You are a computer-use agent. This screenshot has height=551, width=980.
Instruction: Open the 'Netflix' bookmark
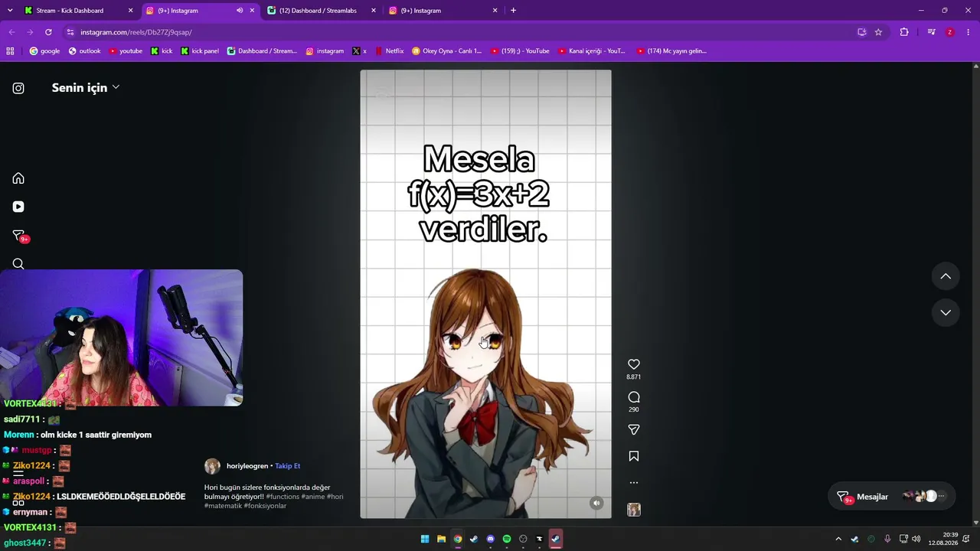389,51
